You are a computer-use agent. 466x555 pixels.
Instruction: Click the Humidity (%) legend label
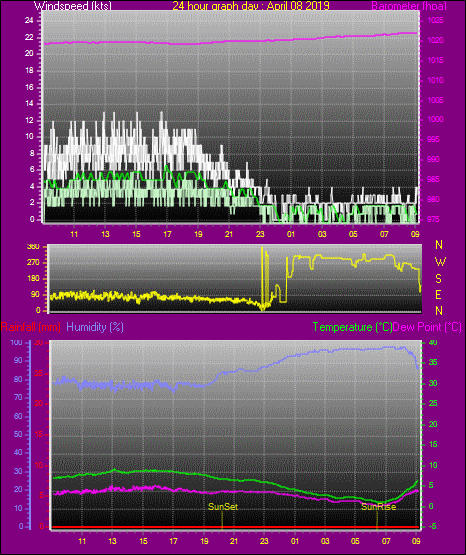(95, 327)
